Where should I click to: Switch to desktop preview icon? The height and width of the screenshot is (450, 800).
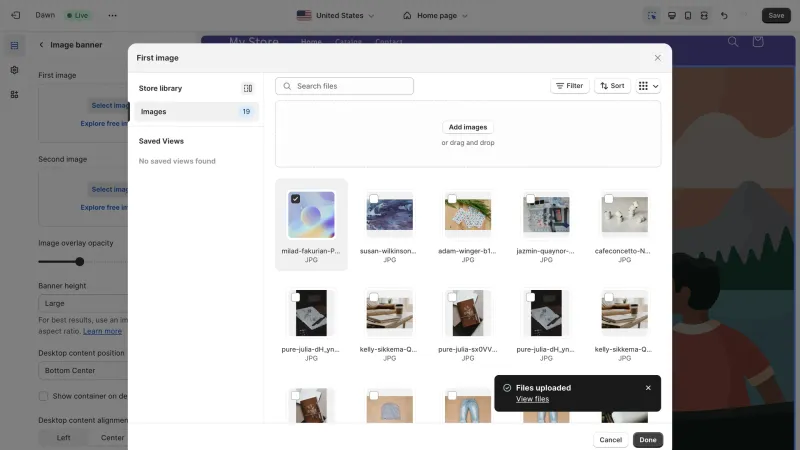(x=672, y=15)
